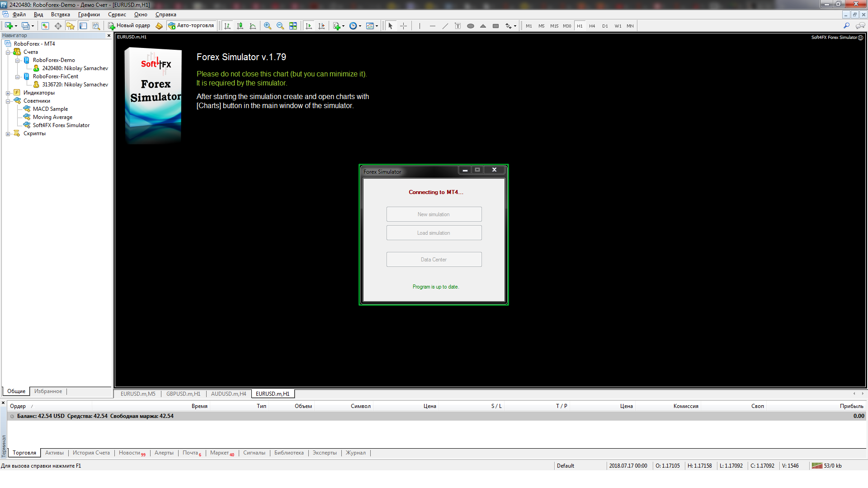Open the Вставка menu

pos(61,14)
